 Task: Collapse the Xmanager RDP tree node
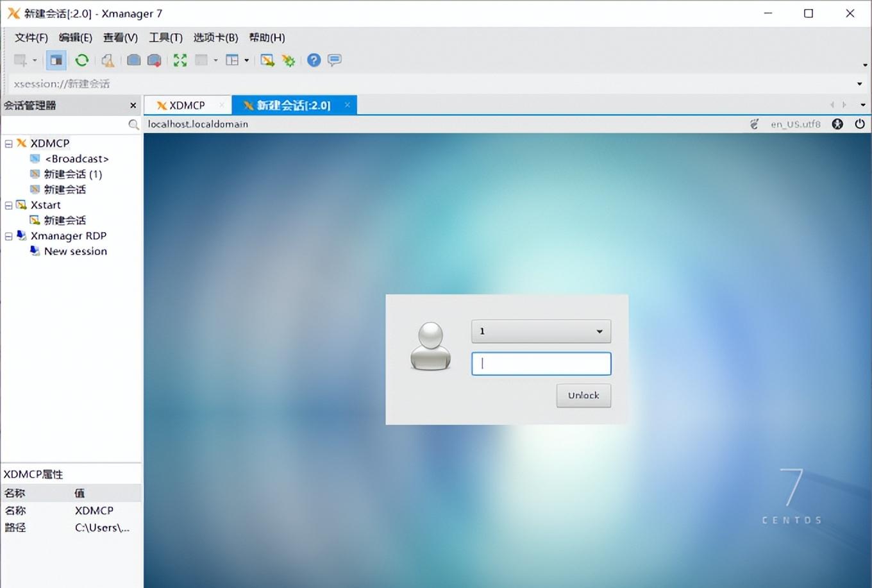pos(9,236)
